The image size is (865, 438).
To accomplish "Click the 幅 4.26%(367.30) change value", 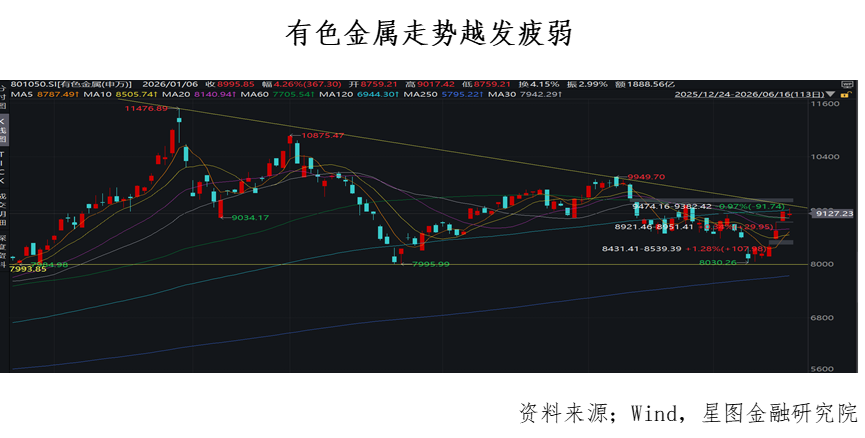I will tap(302, 84).
